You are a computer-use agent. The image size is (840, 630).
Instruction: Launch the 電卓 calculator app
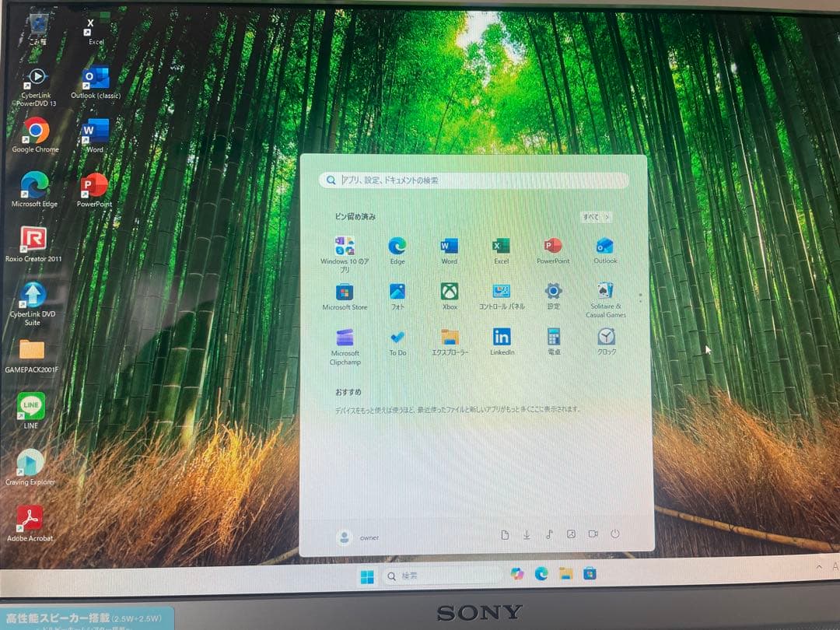pyautogui.click(x=553, y=338)
